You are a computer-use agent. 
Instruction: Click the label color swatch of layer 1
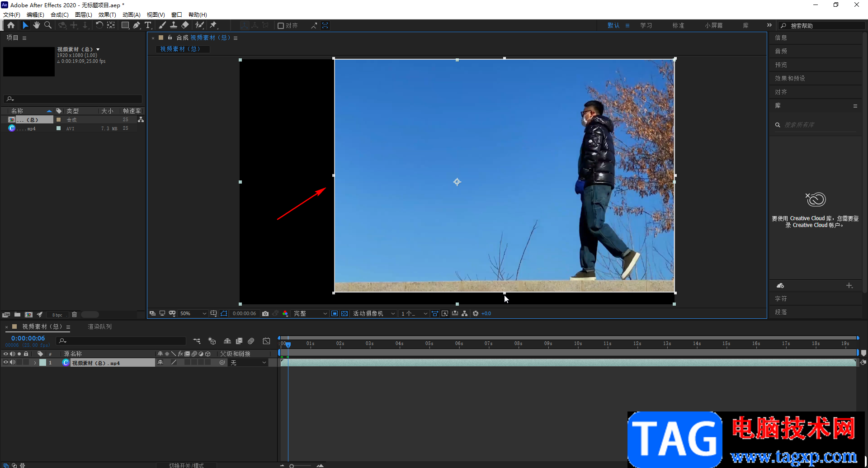click(x=42, y=363)
